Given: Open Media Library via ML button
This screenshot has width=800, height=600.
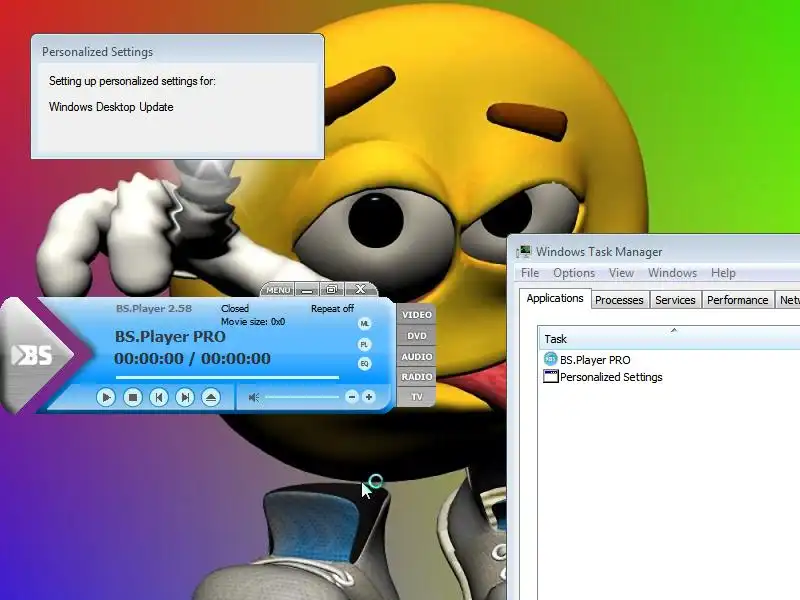Looking at the screenshot, I should click(x=364, y=323).
